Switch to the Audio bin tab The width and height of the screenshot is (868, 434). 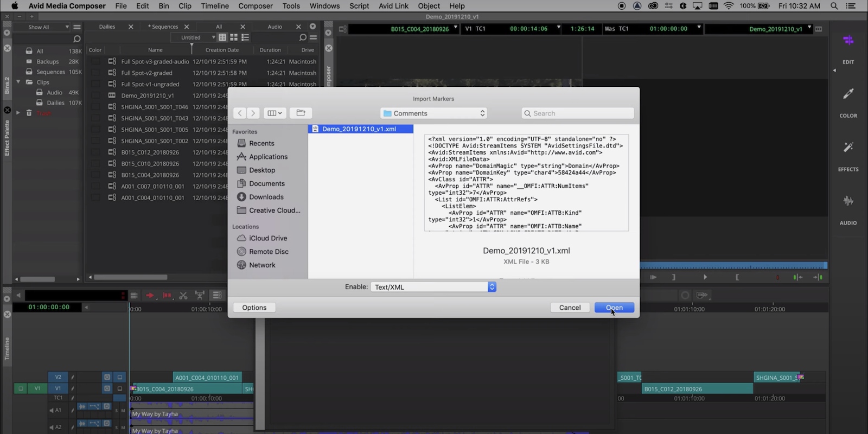point(275,27)
